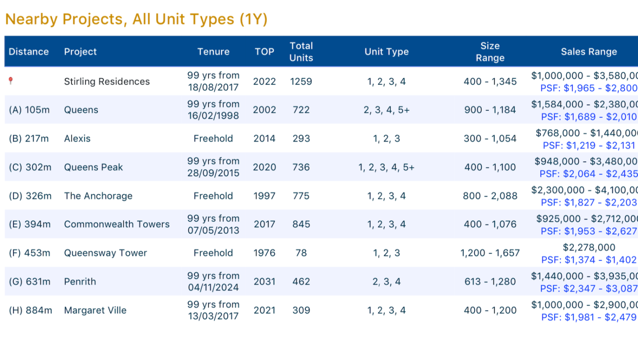
Task: Select the (B) 217m distance cell
Action: tap(29, 138)
